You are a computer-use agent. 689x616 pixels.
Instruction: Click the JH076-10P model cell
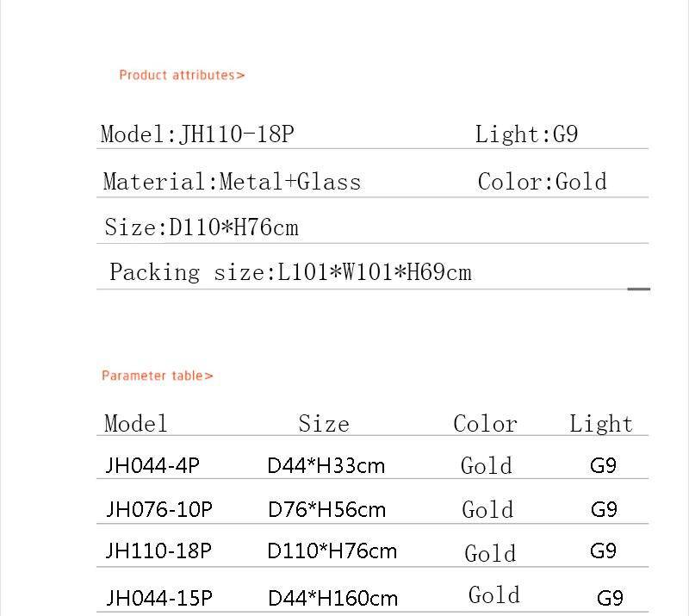coord(158,509)
